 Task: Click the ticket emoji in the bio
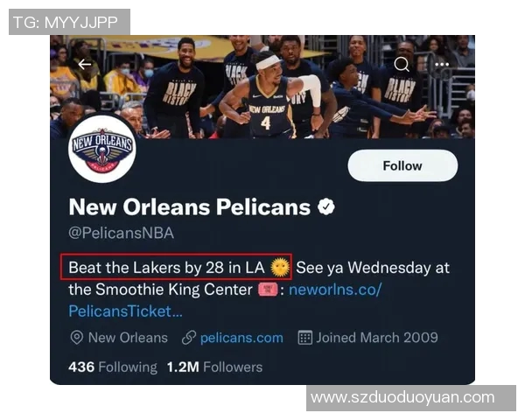[268, 289]
